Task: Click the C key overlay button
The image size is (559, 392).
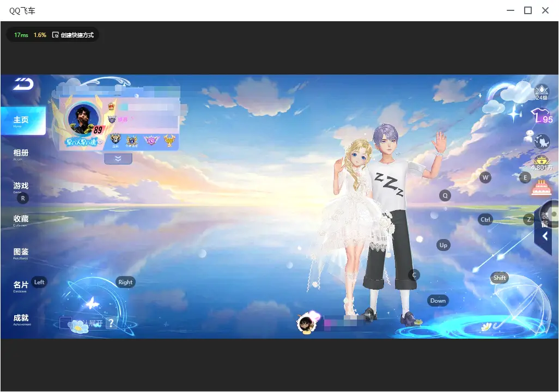Action: (x=414, y=275)
